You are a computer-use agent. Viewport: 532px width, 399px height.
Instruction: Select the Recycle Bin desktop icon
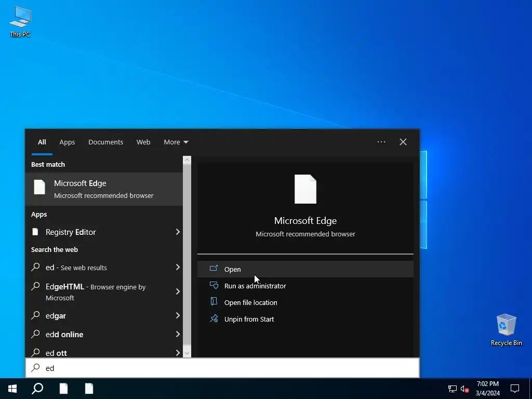click(x=506, y=330)
